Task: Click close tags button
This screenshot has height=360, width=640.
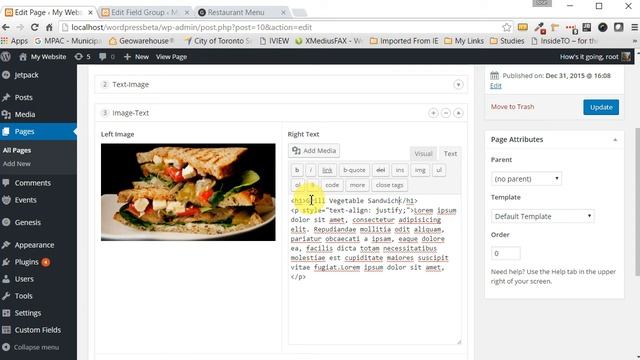Action: click(389, 185)
